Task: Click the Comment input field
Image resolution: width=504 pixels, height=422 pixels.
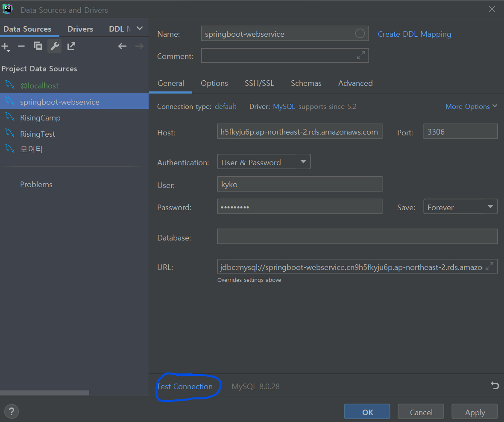Action: pyautogui.click(x=285, y=55)
